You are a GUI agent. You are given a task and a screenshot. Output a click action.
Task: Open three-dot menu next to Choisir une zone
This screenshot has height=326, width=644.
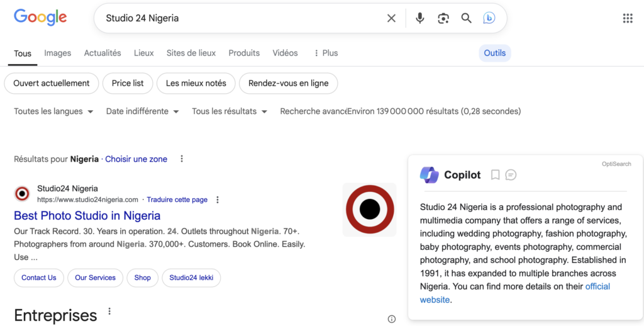pos(182,159)
